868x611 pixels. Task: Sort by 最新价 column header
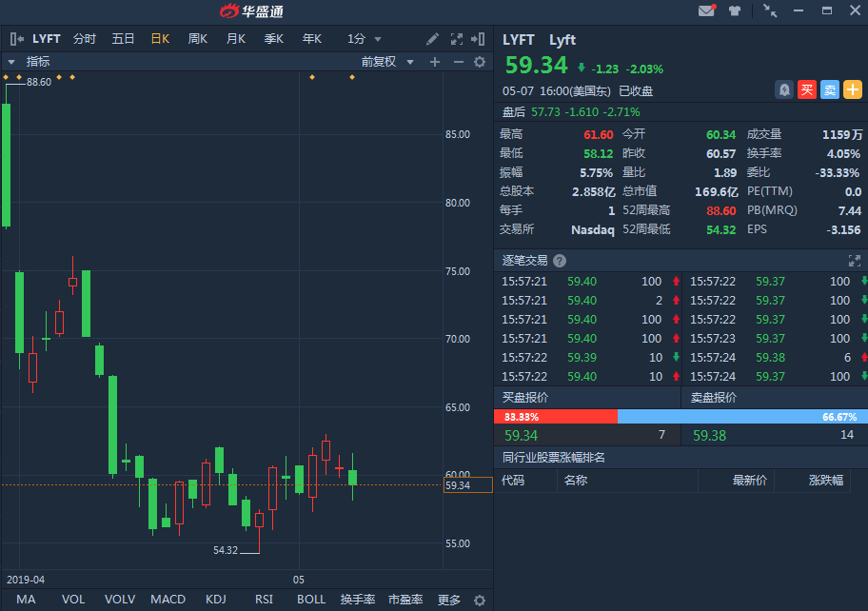pos(750,480)
